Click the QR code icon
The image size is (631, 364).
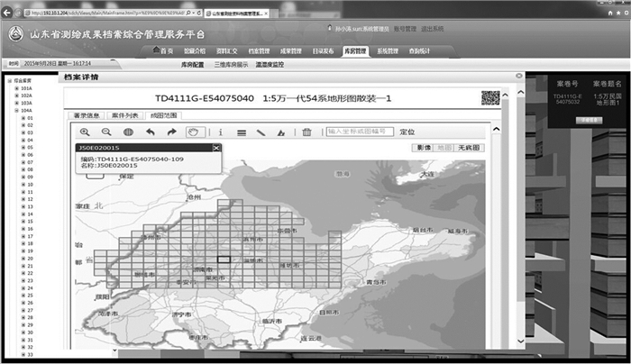coord(490,98)
